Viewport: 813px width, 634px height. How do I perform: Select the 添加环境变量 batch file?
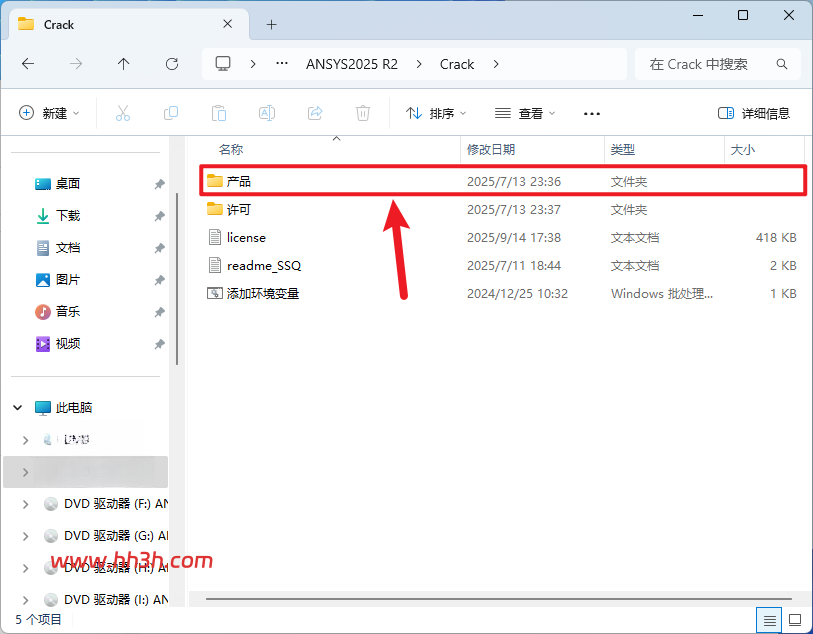[x=503, y=293]
